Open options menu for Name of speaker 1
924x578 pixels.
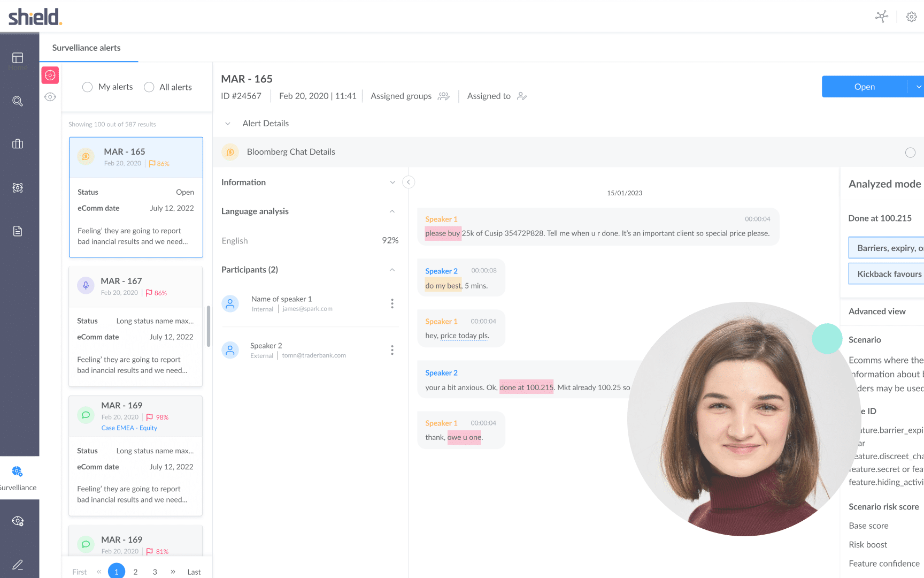tap(392, 304)
